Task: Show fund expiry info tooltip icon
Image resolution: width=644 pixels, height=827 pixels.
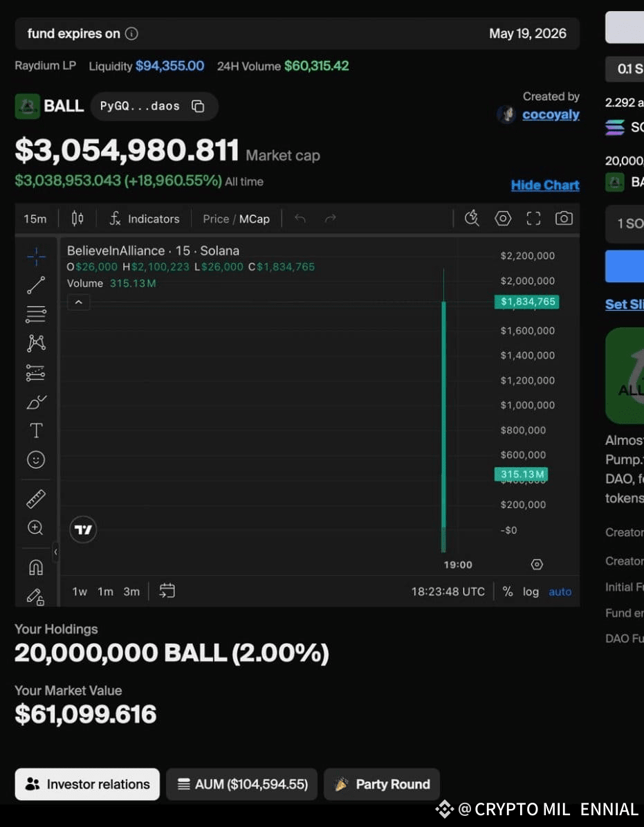Action: 131,34
